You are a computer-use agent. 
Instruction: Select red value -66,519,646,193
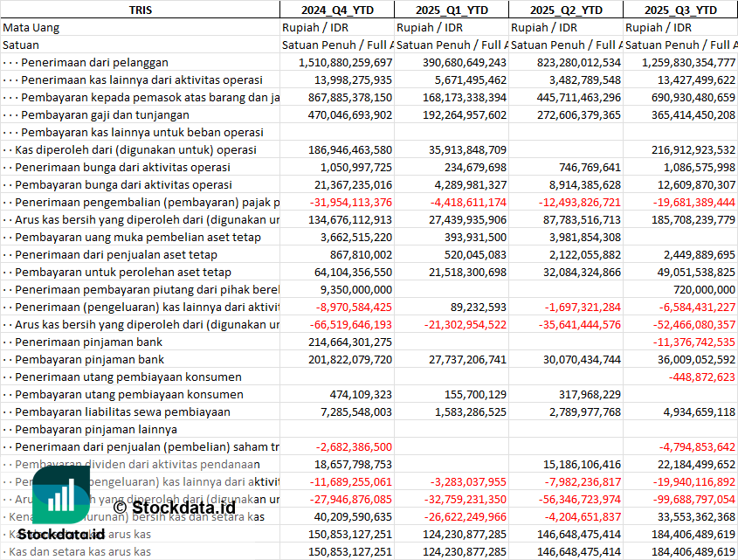click(x=351, y=323)
